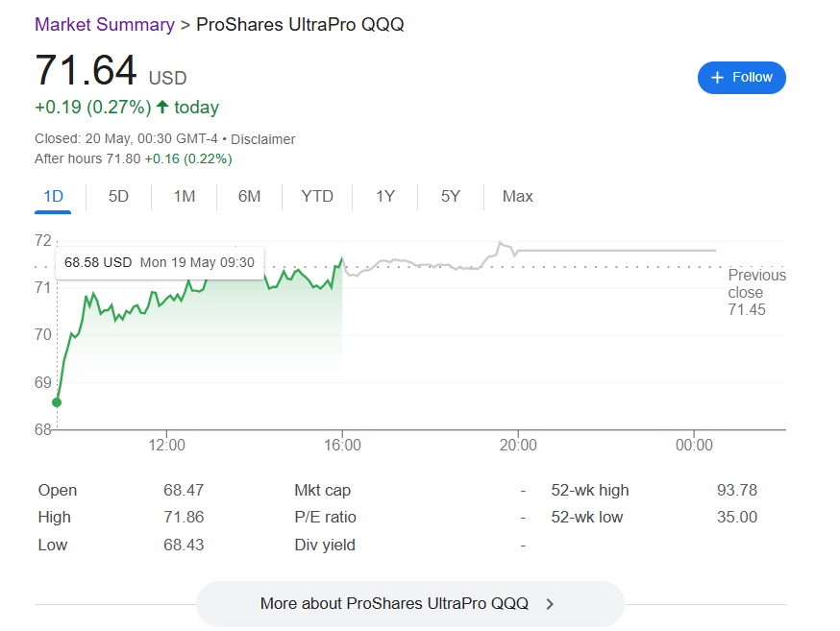Viewport: 840px width, 631px height.
Task: Click the Open value 68.47
Action: pyautogui.click(x=184, y=490)
